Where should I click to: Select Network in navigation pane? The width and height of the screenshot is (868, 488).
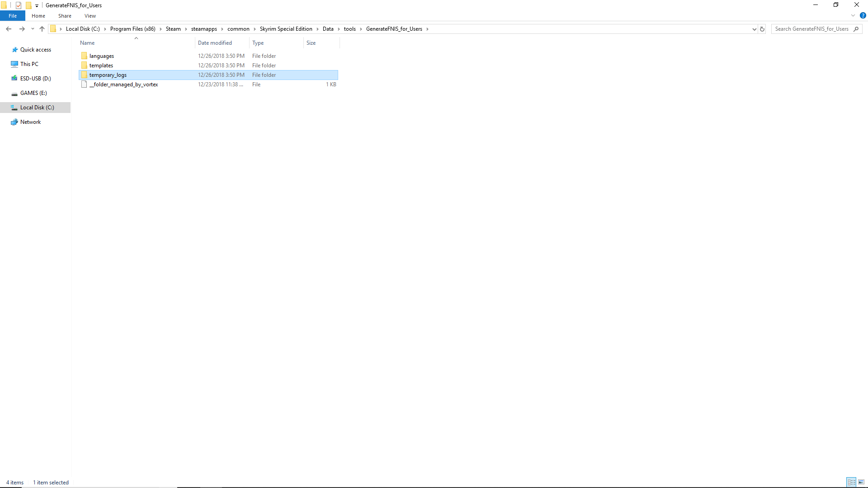(35, 122)
